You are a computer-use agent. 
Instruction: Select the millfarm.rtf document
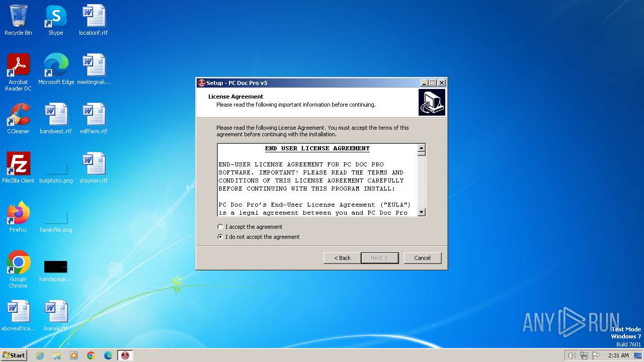94,119
